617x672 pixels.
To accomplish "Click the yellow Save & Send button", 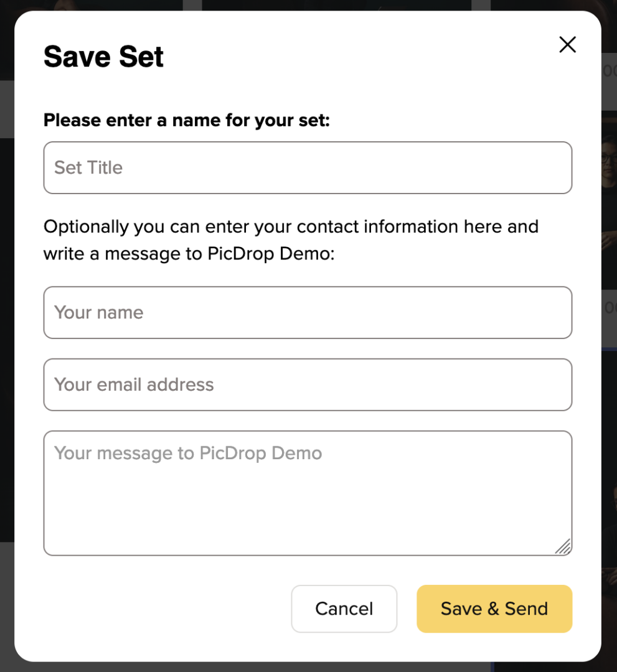I will [494, 609].
